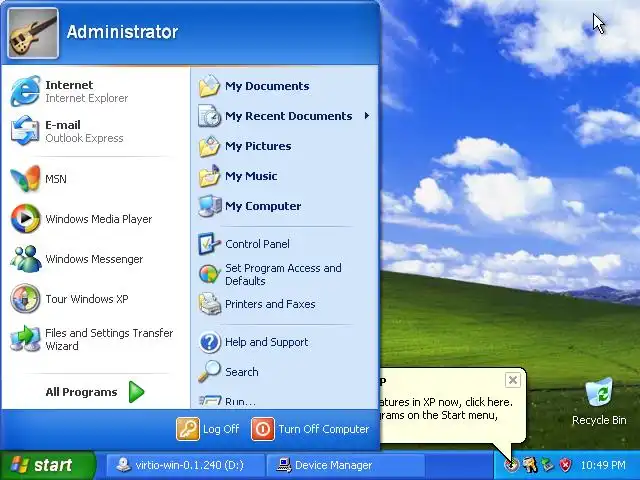Click the Administrator user name

[122, 32]
